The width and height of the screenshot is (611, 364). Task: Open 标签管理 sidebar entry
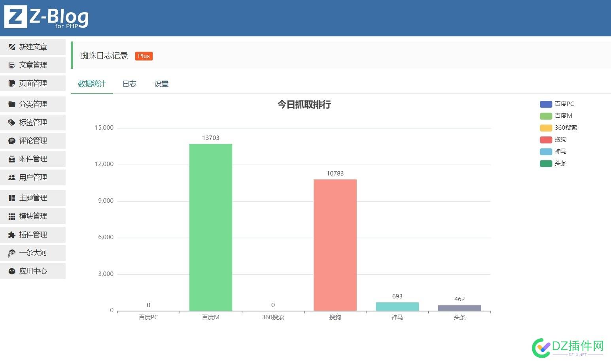[33, 123]
